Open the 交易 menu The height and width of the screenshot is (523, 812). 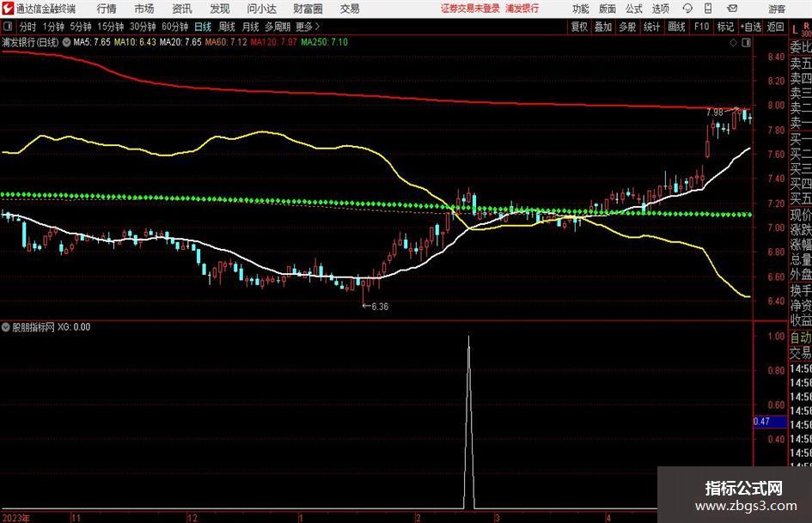point(350,9)
